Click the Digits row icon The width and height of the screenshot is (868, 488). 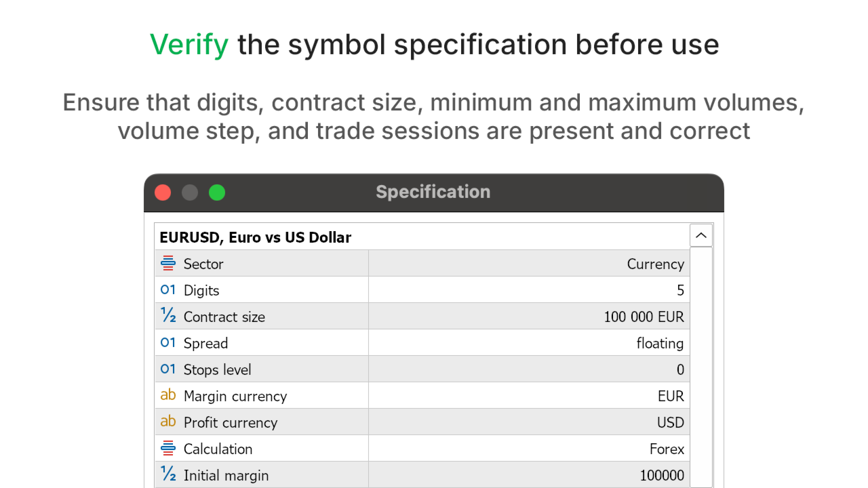(x=168, y=290)
